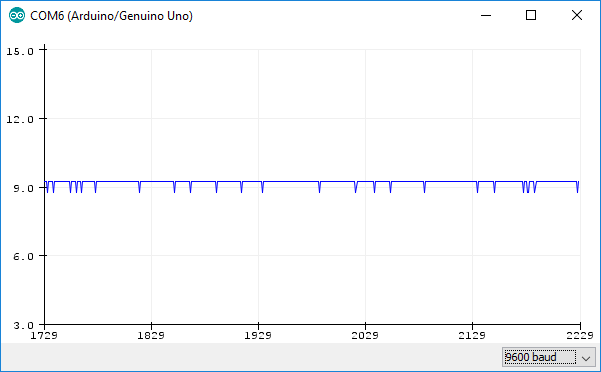
Task: Click the 2229 x-axis label
Action: [580, 336]
